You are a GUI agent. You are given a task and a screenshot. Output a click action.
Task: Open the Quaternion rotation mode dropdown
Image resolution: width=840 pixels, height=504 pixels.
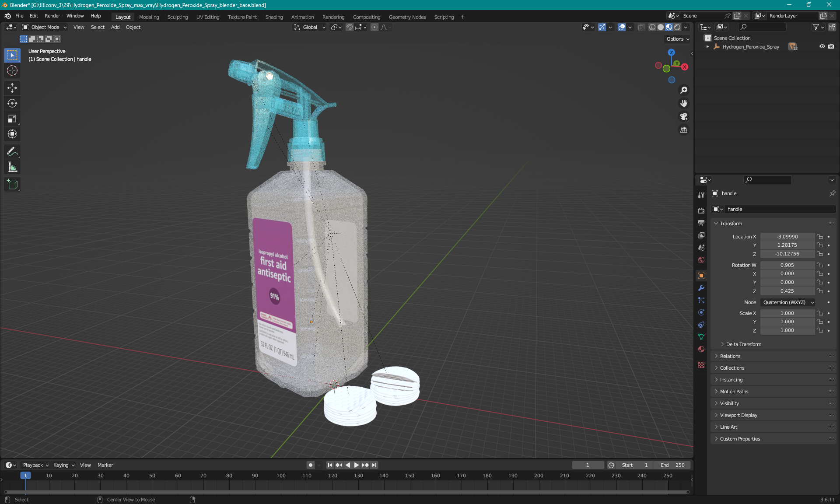click(x=788, y=302)
